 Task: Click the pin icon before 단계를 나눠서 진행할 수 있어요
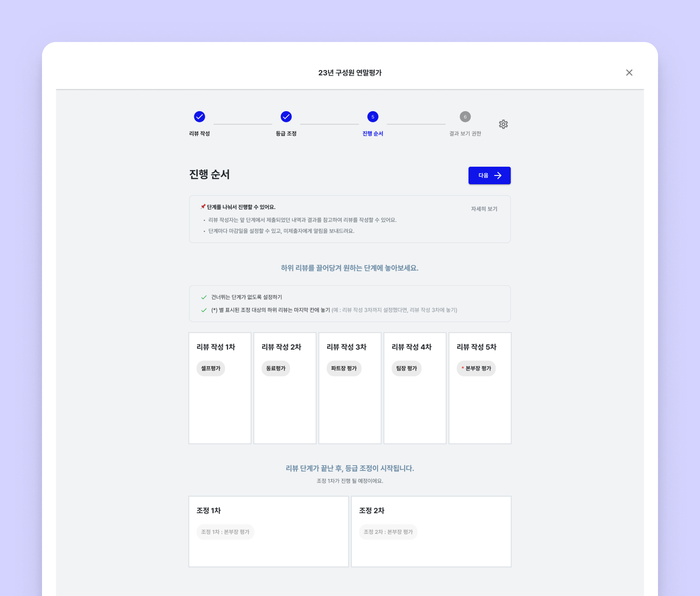point(203,207)
